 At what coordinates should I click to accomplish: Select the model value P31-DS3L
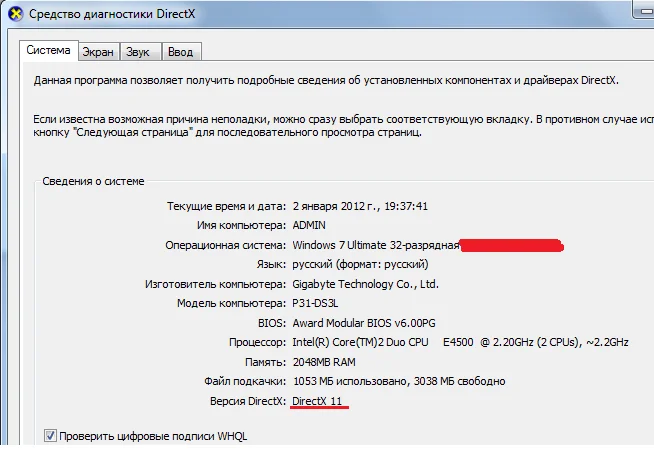pyautogui.click(x=315, y=303)
